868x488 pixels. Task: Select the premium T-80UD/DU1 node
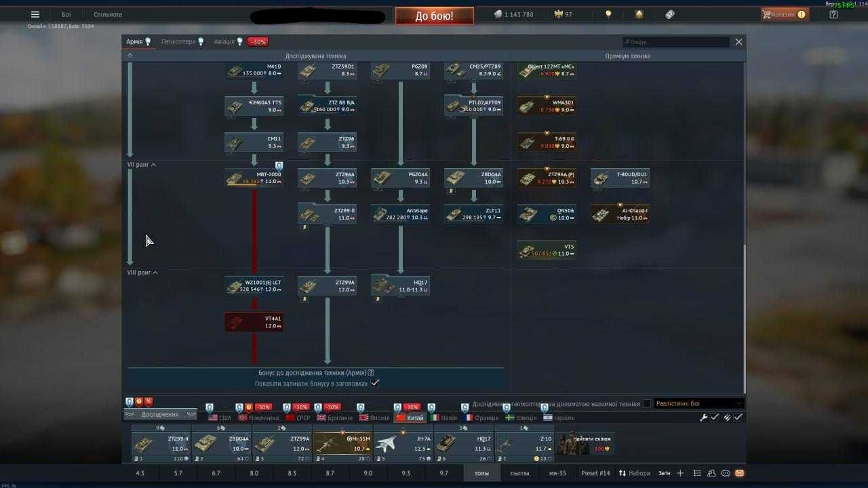pyautogui.click(x=620, y=178)
